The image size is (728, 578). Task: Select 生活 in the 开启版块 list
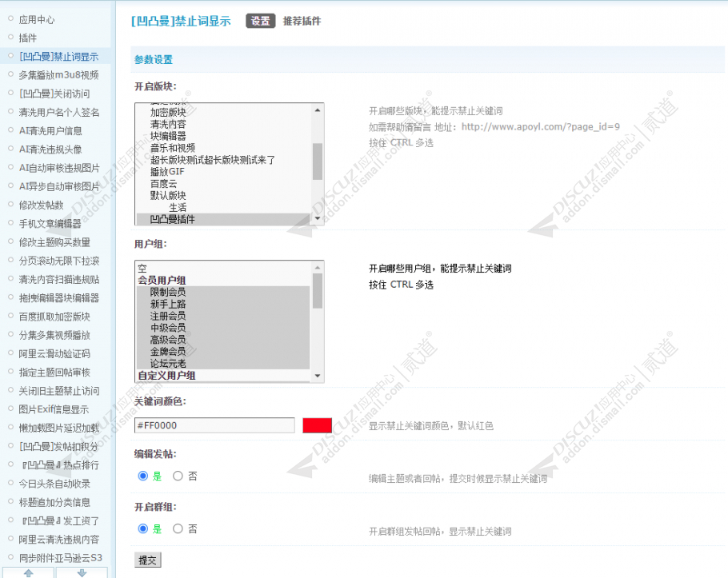pos(178,207)
